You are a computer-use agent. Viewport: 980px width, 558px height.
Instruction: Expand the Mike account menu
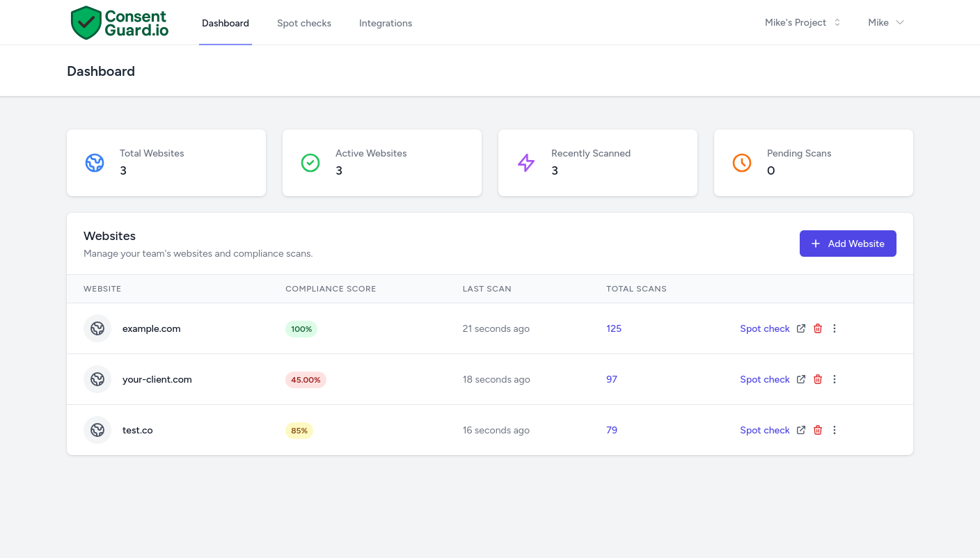(x=885, y=22)
